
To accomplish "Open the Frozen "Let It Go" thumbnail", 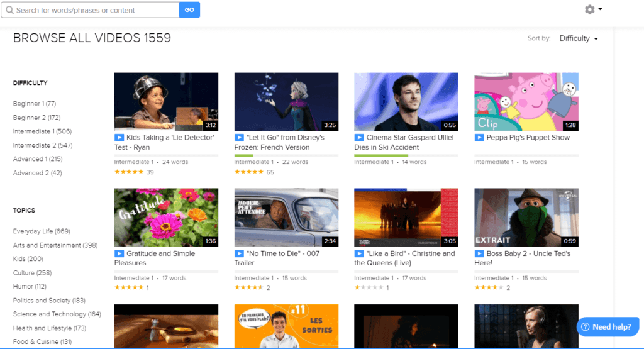I will [x=286, y=102].
